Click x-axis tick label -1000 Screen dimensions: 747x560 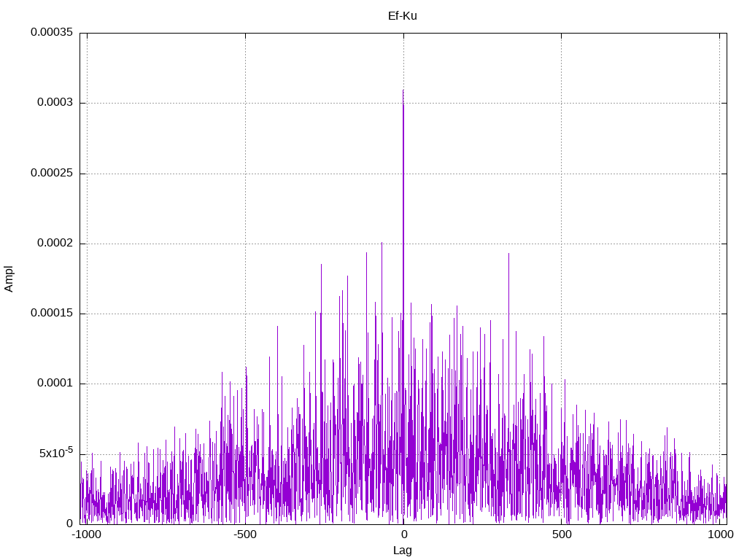click(x=86, y=534)
